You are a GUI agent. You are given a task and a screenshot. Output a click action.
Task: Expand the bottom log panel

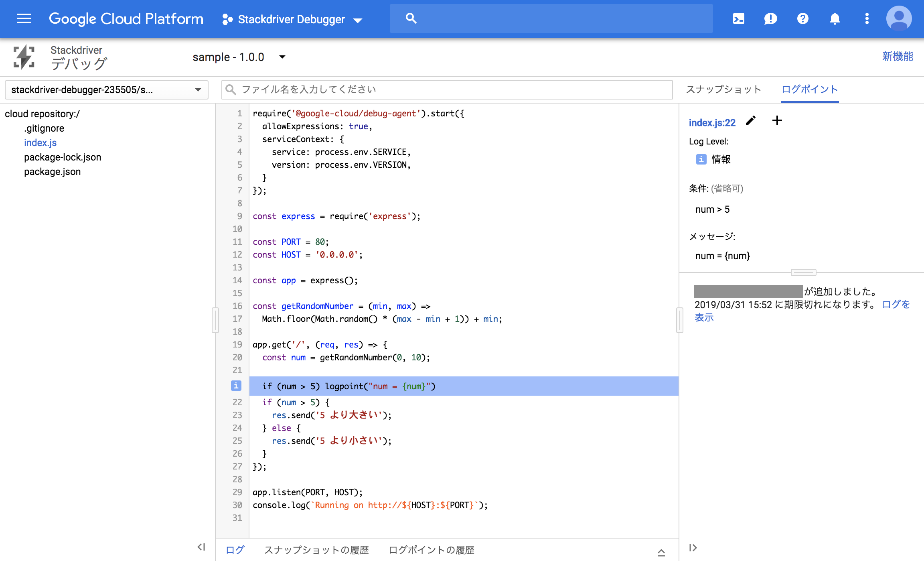pyautogui.click(x=661, y=553)
